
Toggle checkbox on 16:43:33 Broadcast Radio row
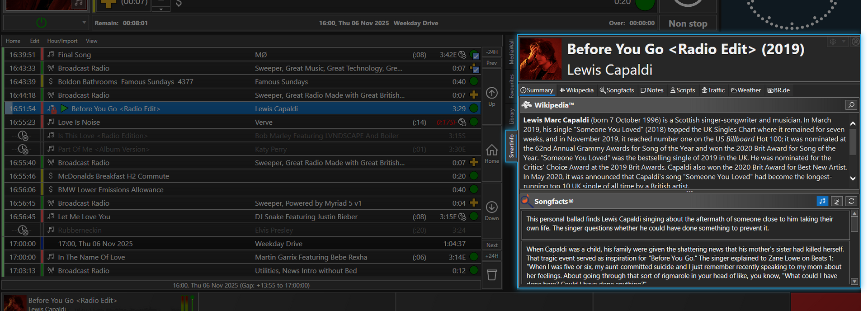pyautogui.click(x=476, y=70)
